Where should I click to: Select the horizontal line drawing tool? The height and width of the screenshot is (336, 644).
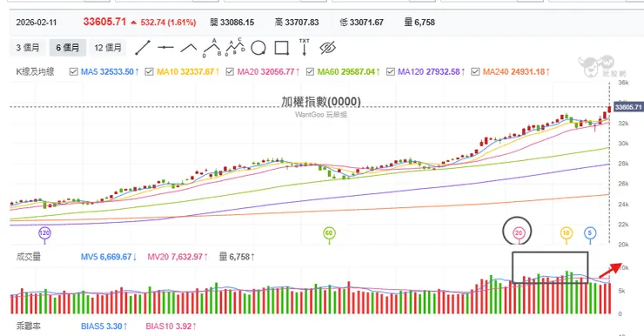point(165,48)
